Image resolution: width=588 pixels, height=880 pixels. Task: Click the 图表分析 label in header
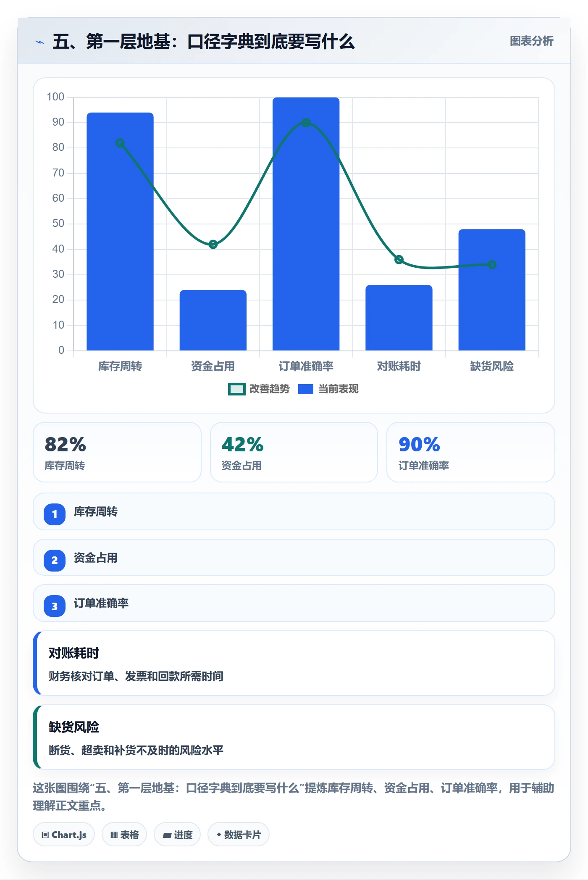point(531,41)
